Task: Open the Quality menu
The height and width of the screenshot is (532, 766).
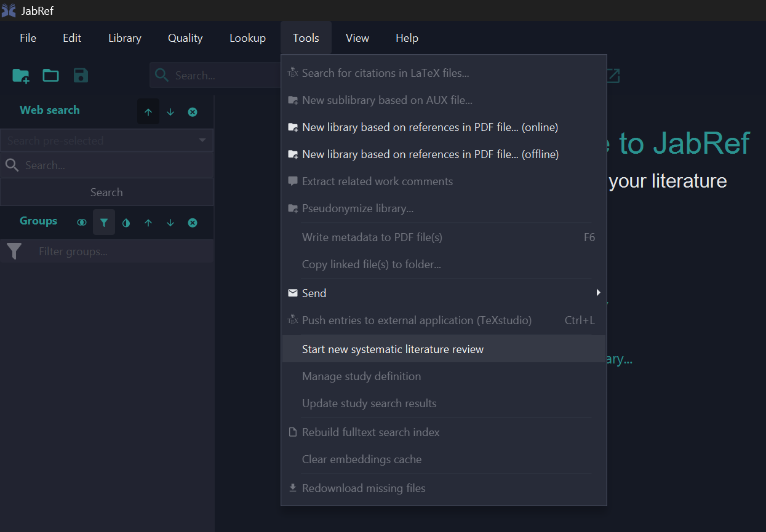Action: click(x=185, y=38)
